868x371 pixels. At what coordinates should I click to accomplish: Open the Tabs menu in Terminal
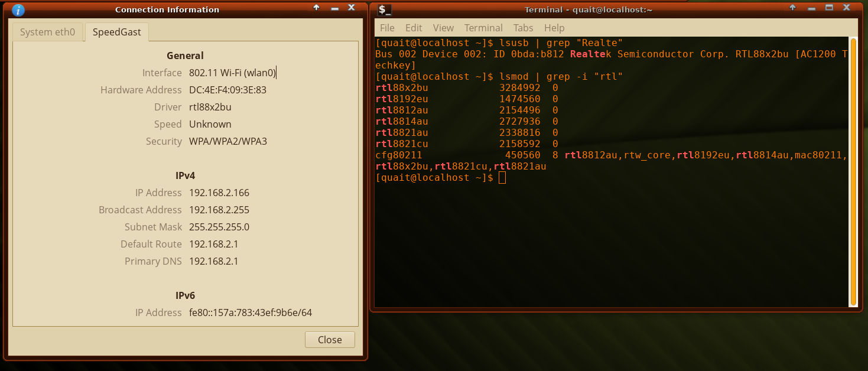click(x=523, y=28)
